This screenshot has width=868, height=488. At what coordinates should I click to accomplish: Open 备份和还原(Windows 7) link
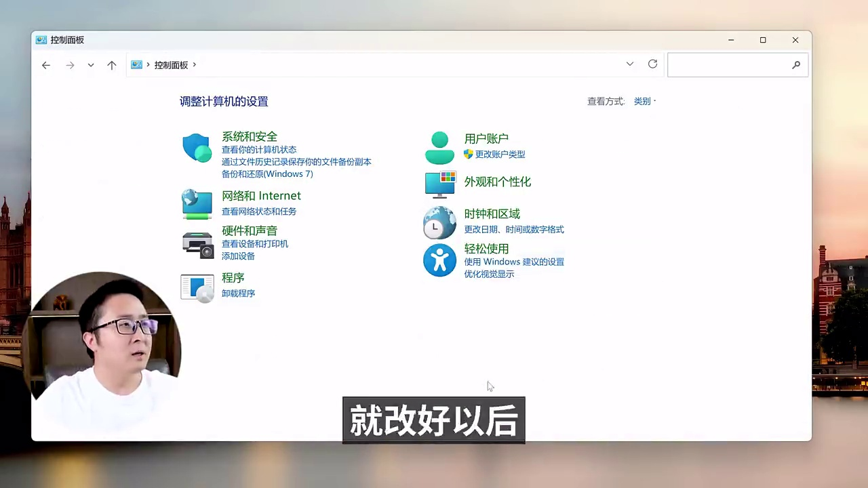coord(267,174)
